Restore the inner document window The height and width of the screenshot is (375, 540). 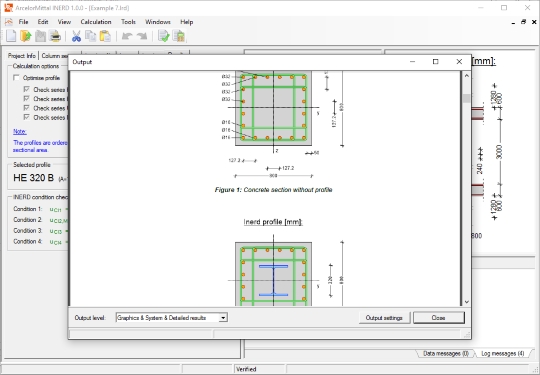pos(523,22)
